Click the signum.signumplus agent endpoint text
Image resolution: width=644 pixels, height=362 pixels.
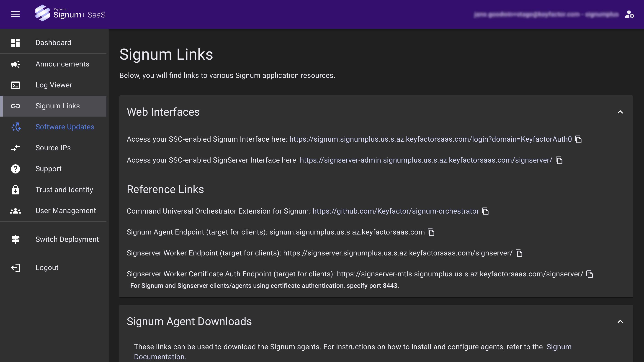pos(347,232)
